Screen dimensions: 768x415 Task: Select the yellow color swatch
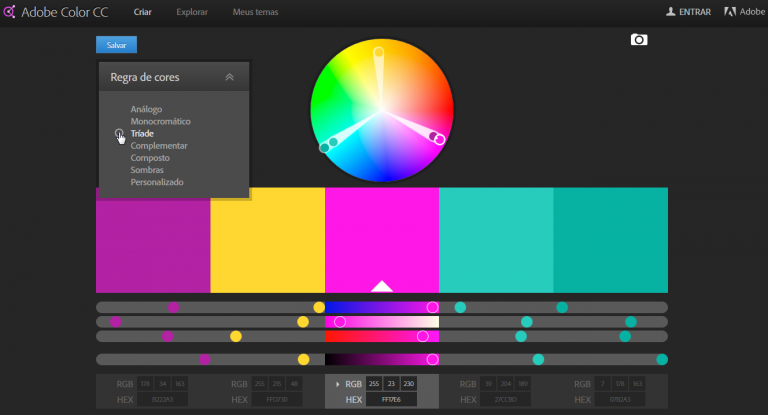tap(267, 240)
